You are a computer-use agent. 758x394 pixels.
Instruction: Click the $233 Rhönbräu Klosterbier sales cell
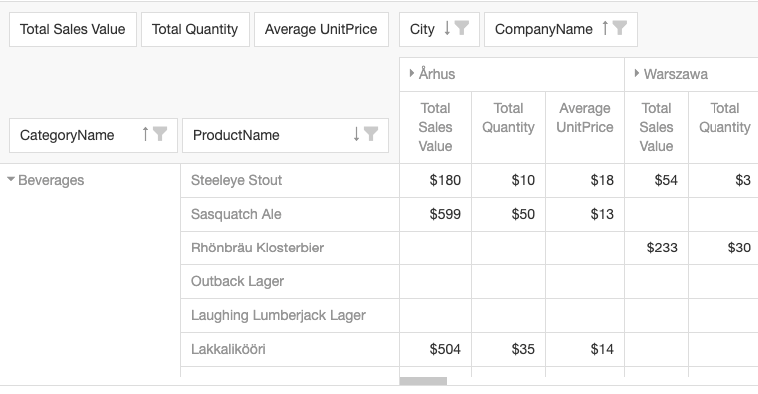coord(656,248)
